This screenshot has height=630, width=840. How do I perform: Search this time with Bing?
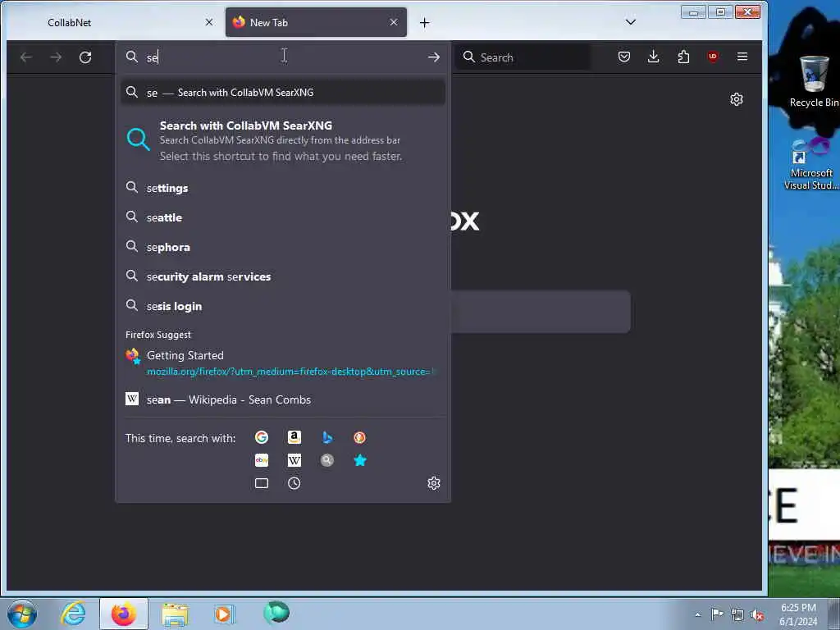327,438
